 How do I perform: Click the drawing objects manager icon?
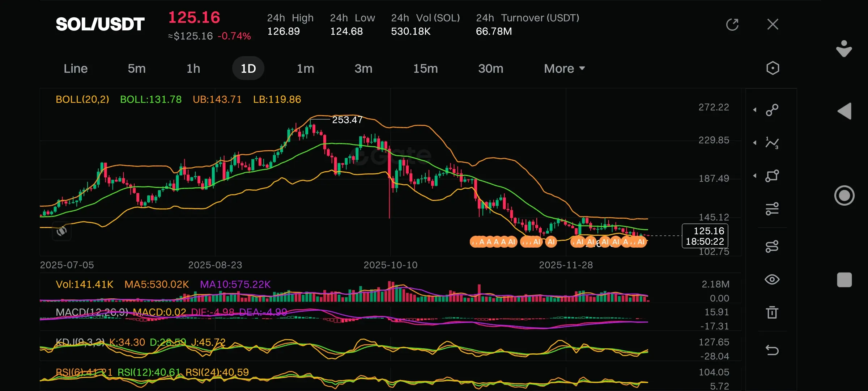[x=772, y=247]
